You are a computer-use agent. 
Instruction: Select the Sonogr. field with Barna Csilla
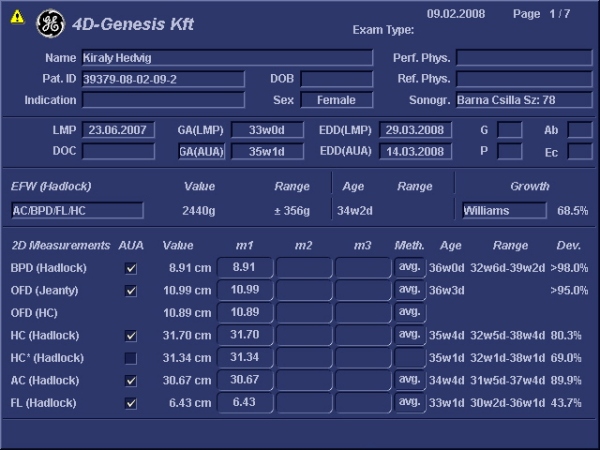524,100
